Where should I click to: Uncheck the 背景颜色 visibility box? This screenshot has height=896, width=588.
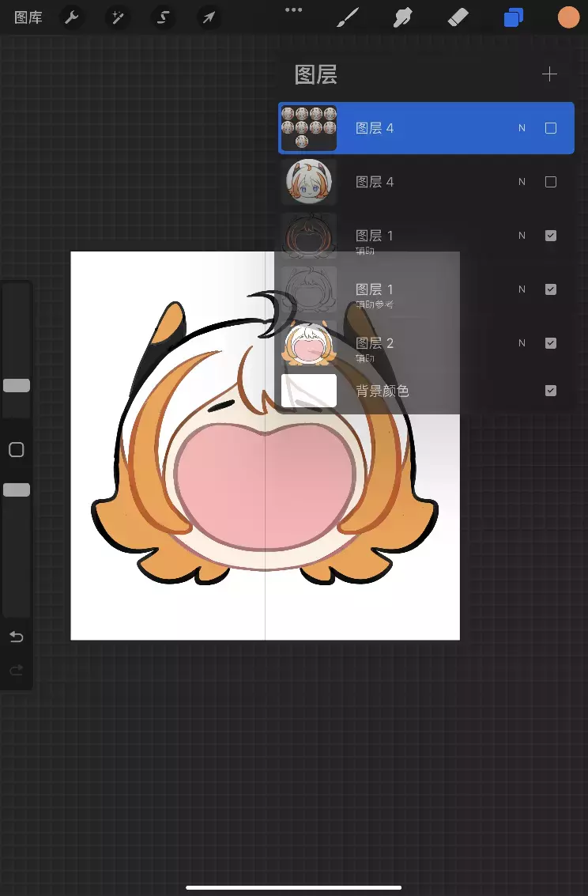pos(550,391)
